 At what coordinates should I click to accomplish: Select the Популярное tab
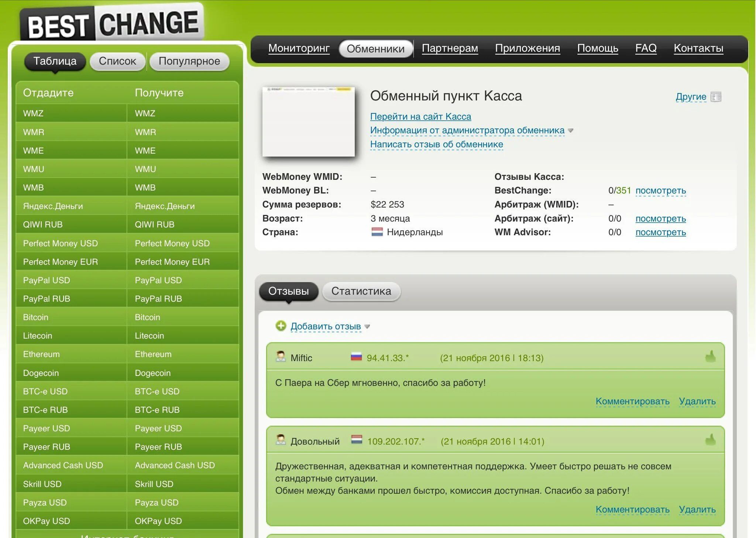[x=189, y=61]
